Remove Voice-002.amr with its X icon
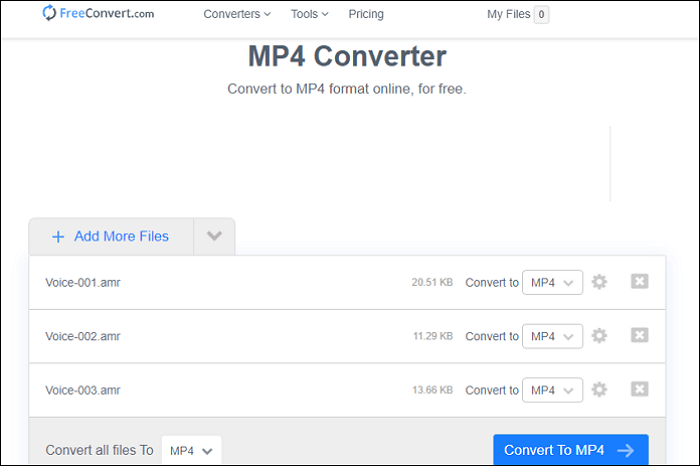The width and height of the screenshot is (700, 466). pos(640,336)
